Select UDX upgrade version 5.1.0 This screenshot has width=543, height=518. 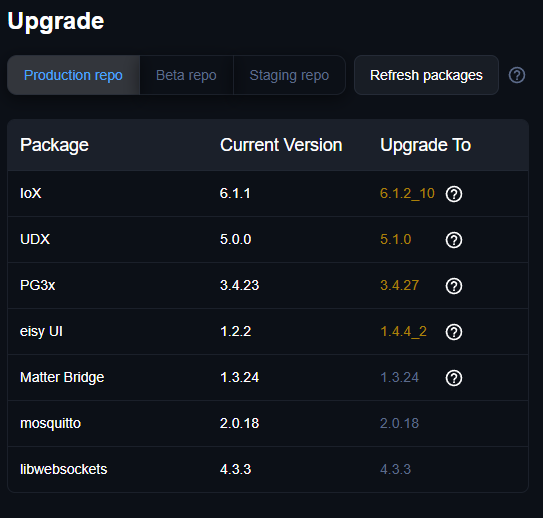pos(395,240)
